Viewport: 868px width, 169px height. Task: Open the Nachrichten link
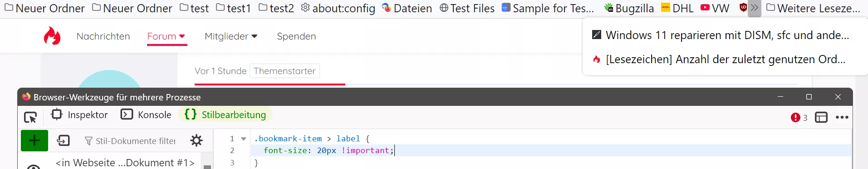click(103, 36)
